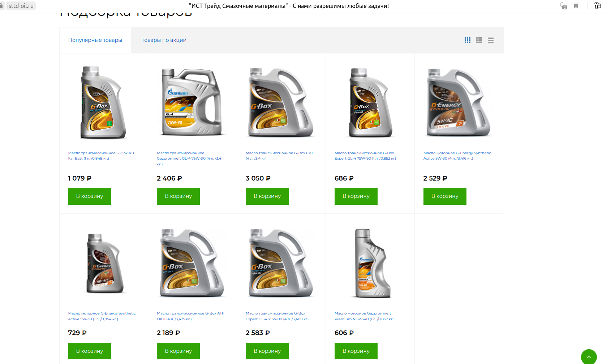Screen dimensions: 611x364
Task: Click Gazpromneft GL-4 75W-90 canister image
Action: 192,102
